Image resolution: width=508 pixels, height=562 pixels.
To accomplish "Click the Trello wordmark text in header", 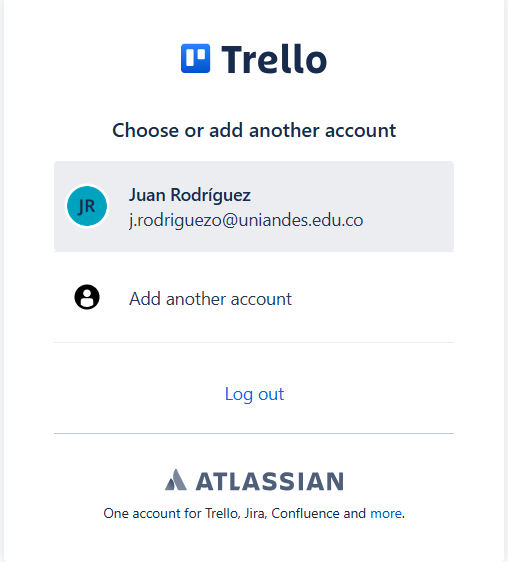I will tap(274, 59).
